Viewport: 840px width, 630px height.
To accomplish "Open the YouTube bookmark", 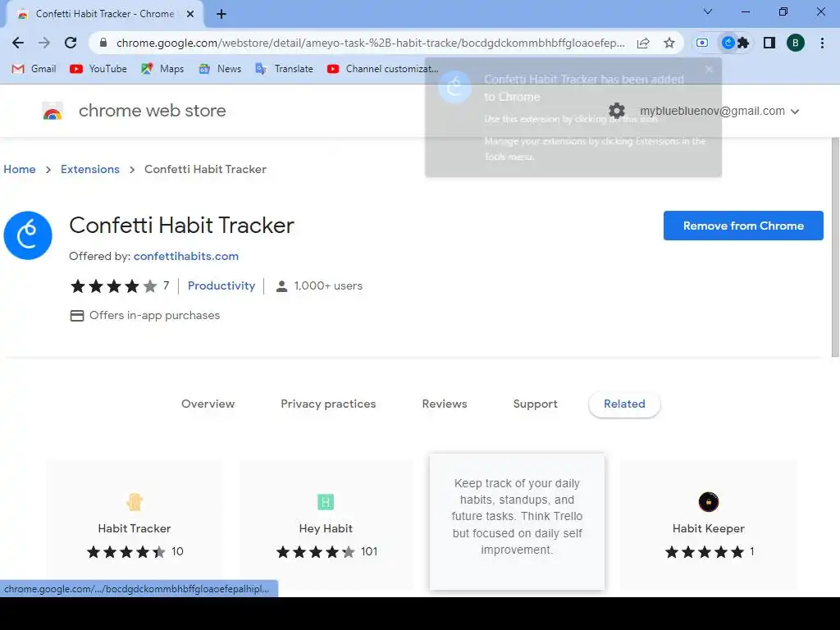I will pyautogui.click(x=98, y=69).
